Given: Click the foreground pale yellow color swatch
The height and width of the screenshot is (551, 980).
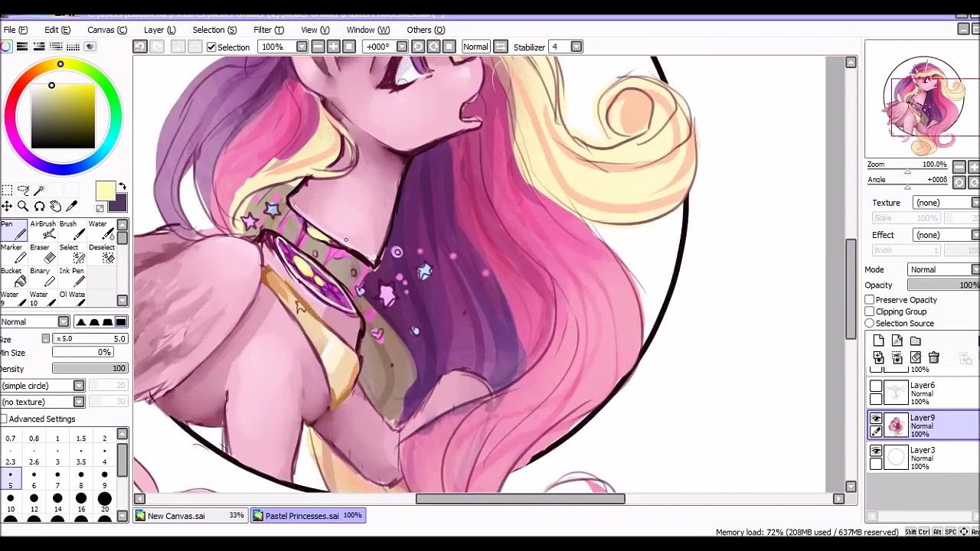Looking at the screenshot, I should click(105, 191).
